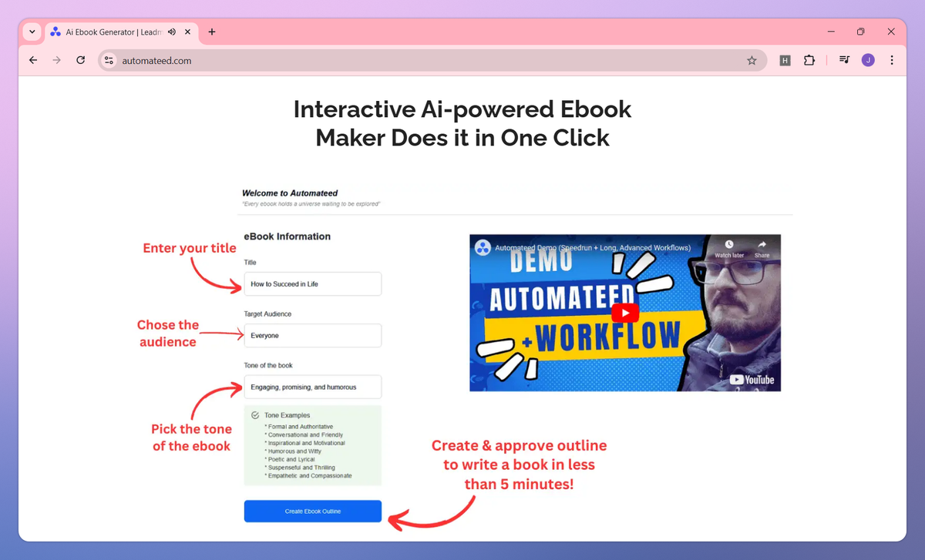Open the Chrome three-dot menu

click(x=892, y=59)
